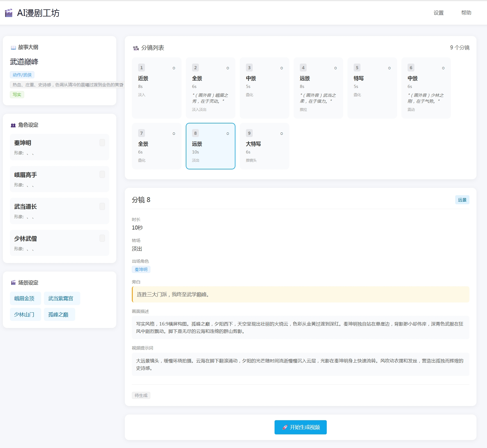Click the status circle on shot 9 大特写

[x=282, y=134]
